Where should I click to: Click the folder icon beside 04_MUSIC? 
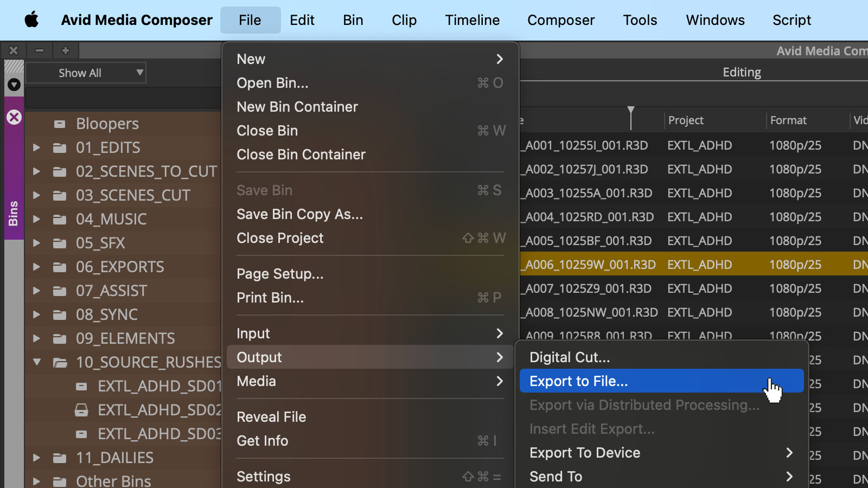pyautogui.click(x=60, y=219)
